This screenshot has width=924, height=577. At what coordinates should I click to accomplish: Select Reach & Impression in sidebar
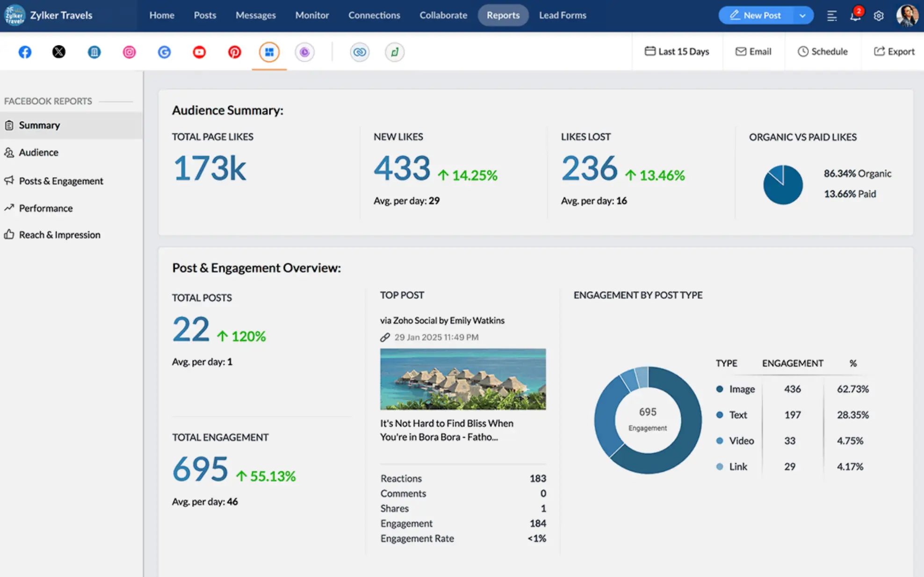click(60, 234)
